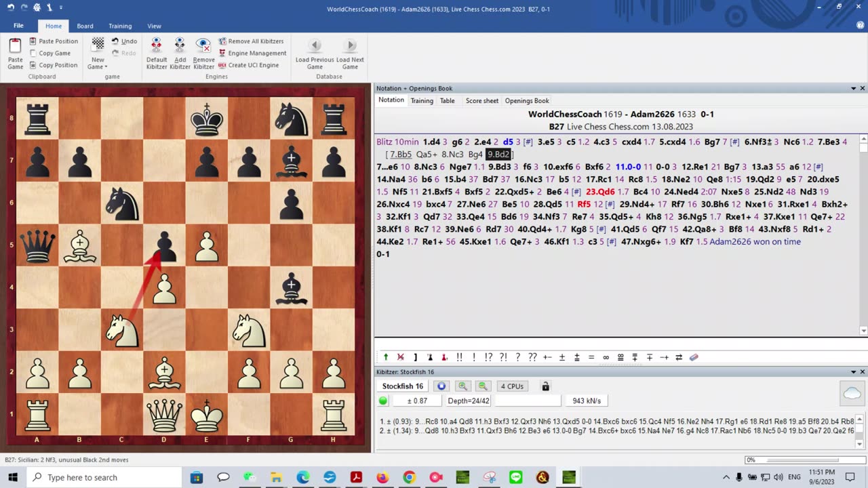Open Notation pane options dropdown arrow
Viewport: 868px width, 488px height.
pyautogui.click(x=853, y=88)
